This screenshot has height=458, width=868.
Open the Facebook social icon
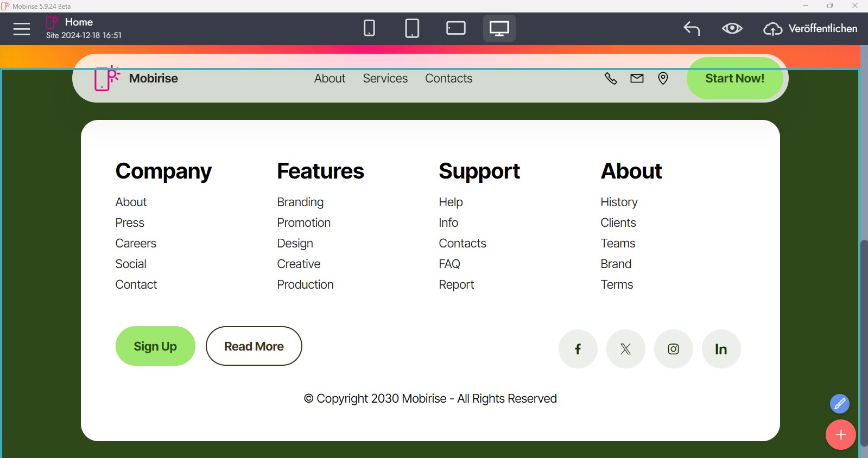578,349
